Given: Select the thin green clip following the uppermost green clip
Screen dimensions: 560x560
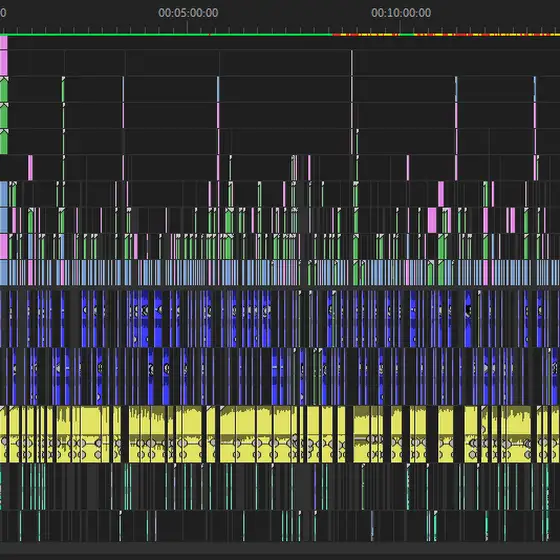Looking at the screenshot, I should click(63, 89).
